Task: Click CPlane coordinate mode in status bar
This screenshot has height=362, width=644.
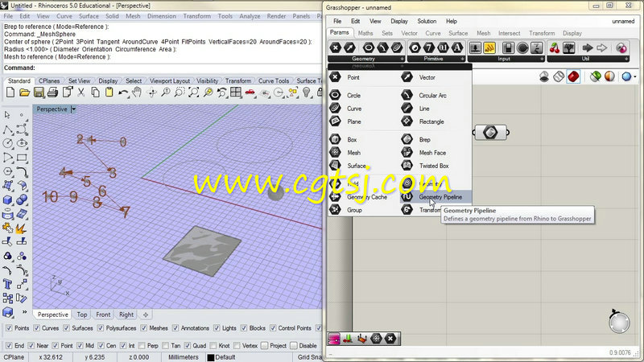Action: tap(14, 357)
